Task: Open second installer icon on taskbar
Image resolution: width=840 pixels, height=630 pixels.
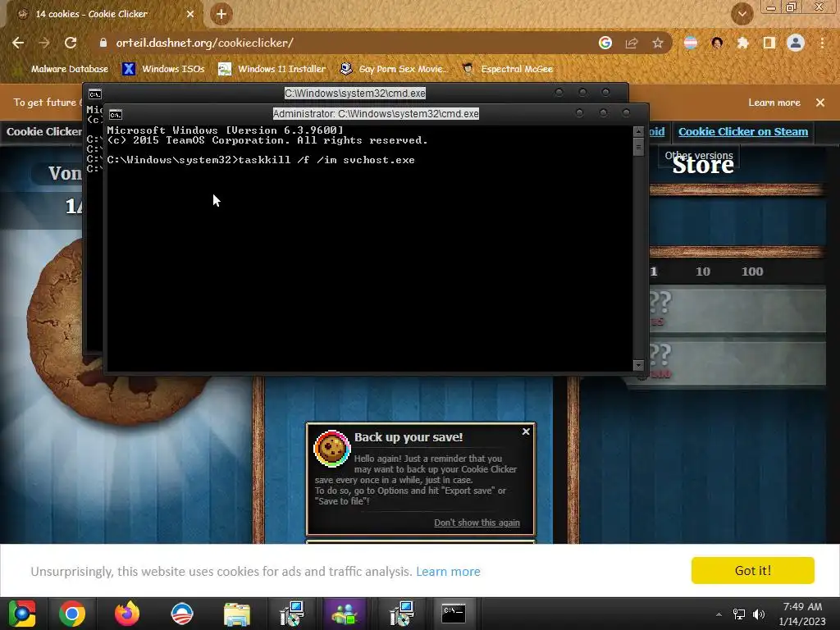Action: pyautogui.click(x=400, y=614)
